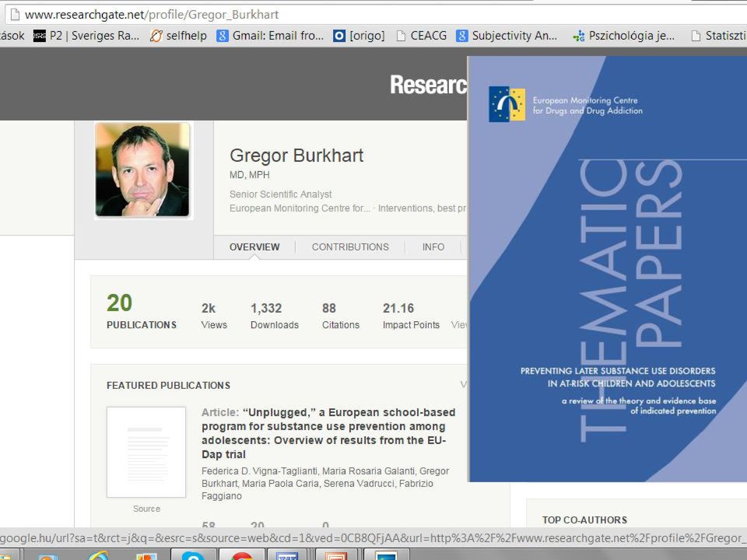Screen dimensions: 747x560
Task: Click the EMCDDA logo on the blue cover
Action: tap(507, 103)
